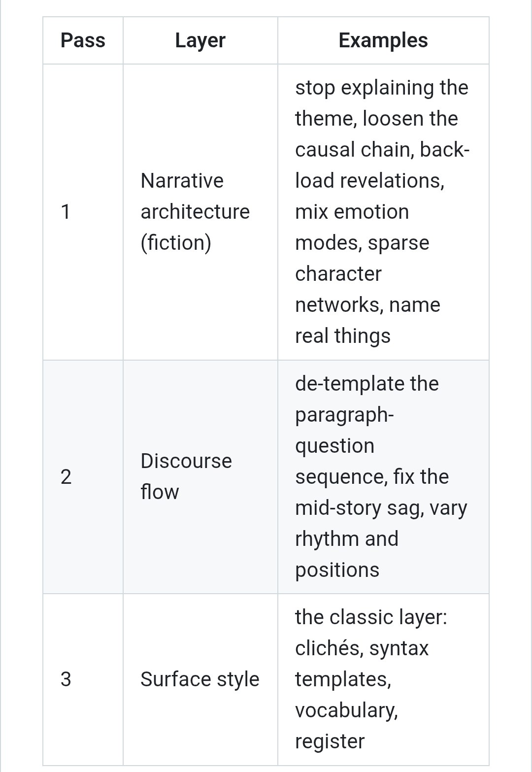
Task: Click the Layer column header
Action: pos(200,40)
